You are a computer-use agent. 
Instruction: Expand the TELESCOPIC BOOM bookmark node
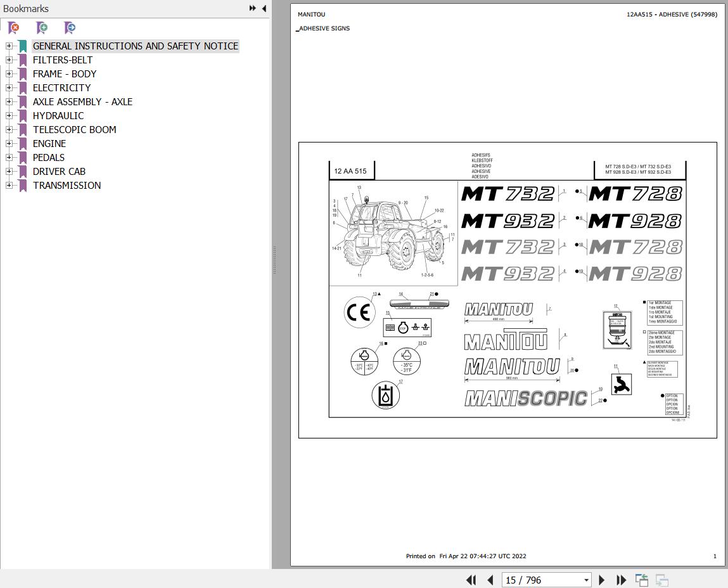[x=9, y=130]
